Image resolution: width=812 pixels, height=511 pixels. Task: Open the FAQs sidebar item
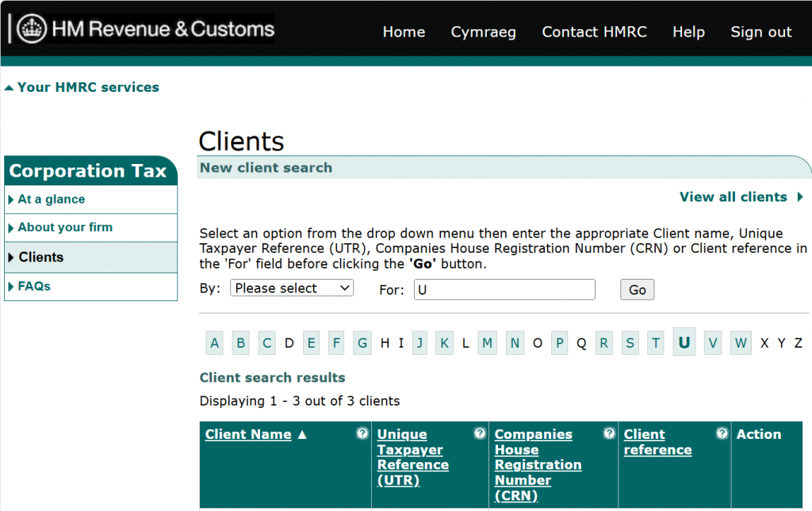tap(34, 286)
